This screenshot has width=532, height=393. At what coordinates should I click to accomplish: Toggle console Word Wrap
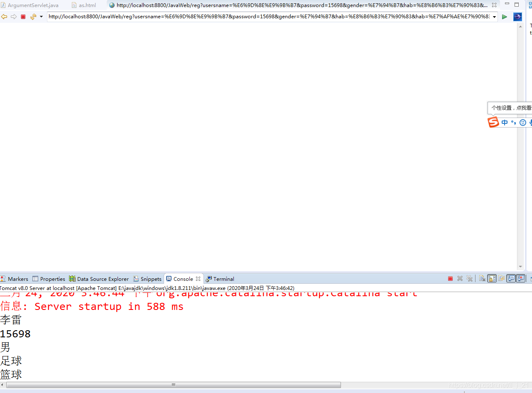coord(501,279)
